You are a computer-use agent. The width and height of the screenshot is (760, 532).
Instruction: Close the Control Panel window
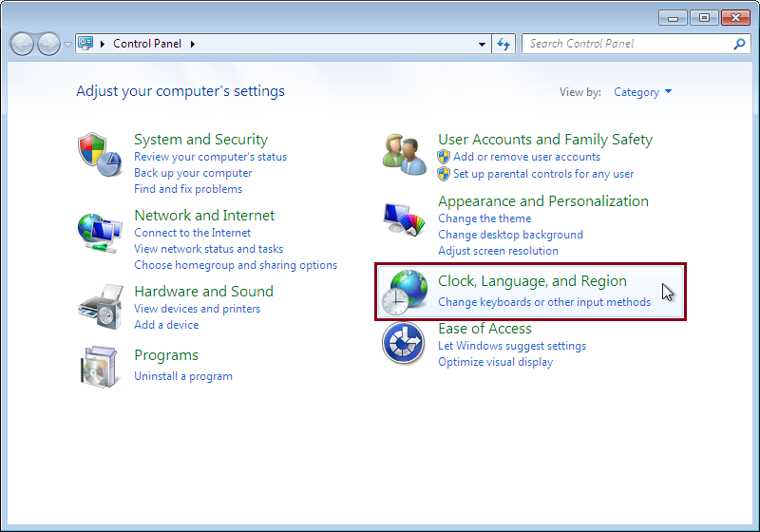[735, 18]
